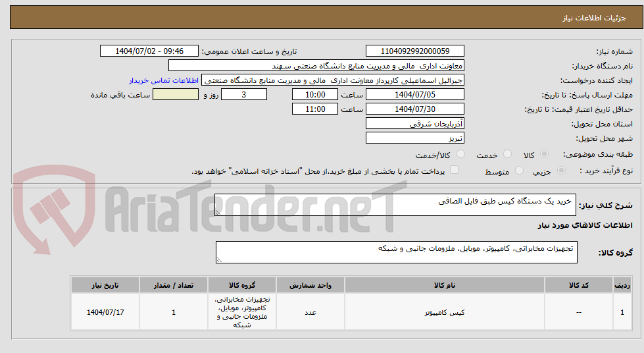Click the response deadline date 1404/07/05
Image resolution: width=644 pixels, height=353 pixels.
pos(415,95)
